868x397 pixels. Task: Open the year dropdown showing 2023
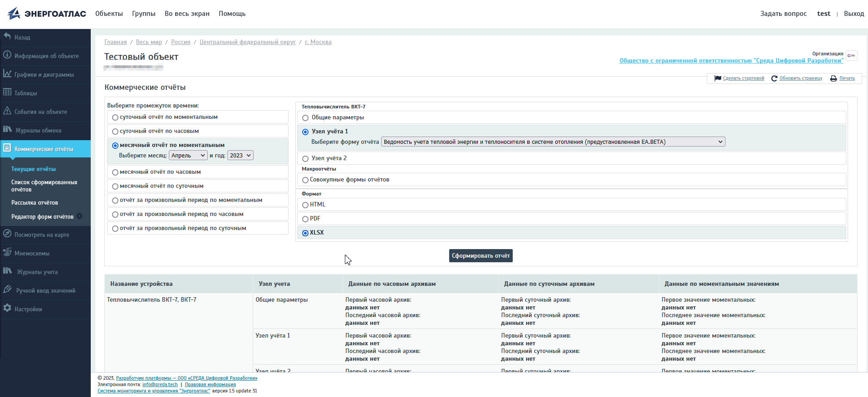(x=240, y=156)
